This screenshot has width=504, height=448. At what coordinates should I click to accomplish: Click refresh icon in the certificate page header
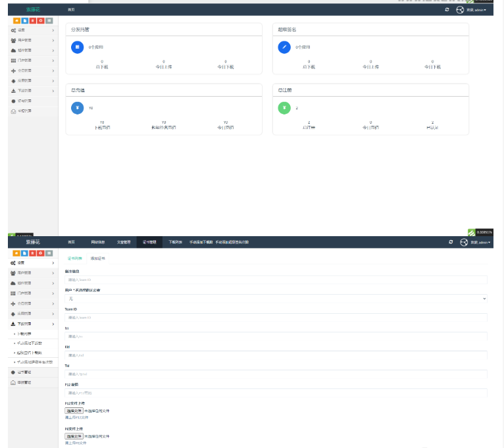click(451, 242)
